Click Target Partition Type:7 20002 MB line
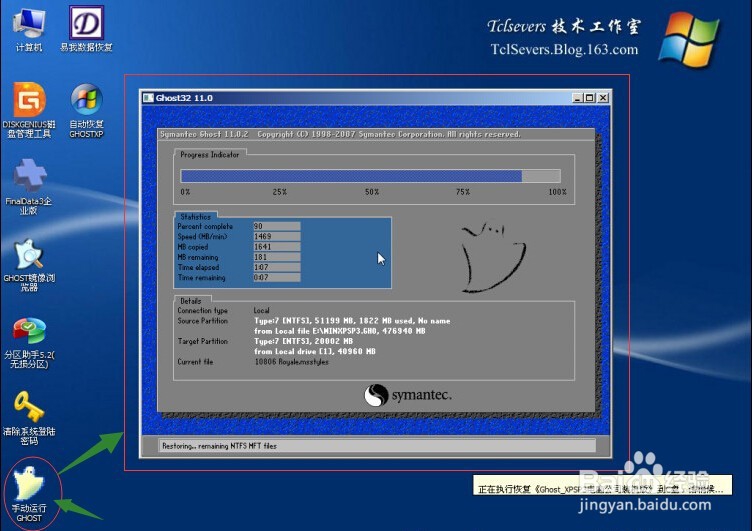Image resolution: width=754 pixels, height=531 pixels. coord(303,341)
